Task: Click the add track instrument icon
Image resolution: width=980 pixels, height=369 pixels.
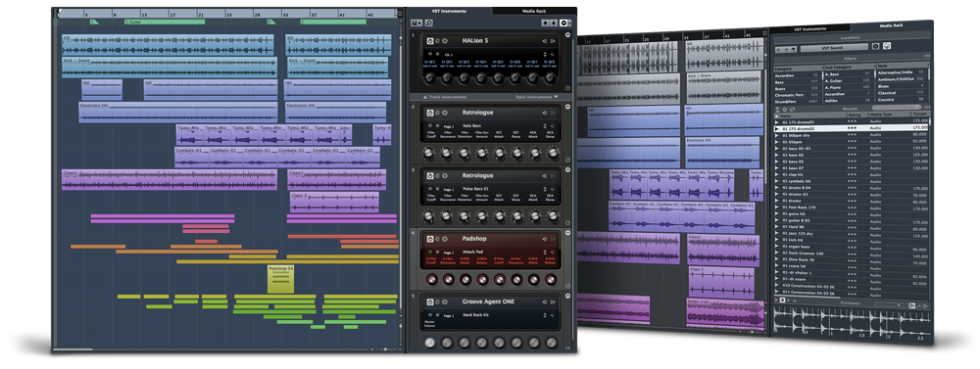Action: point(416,23)
